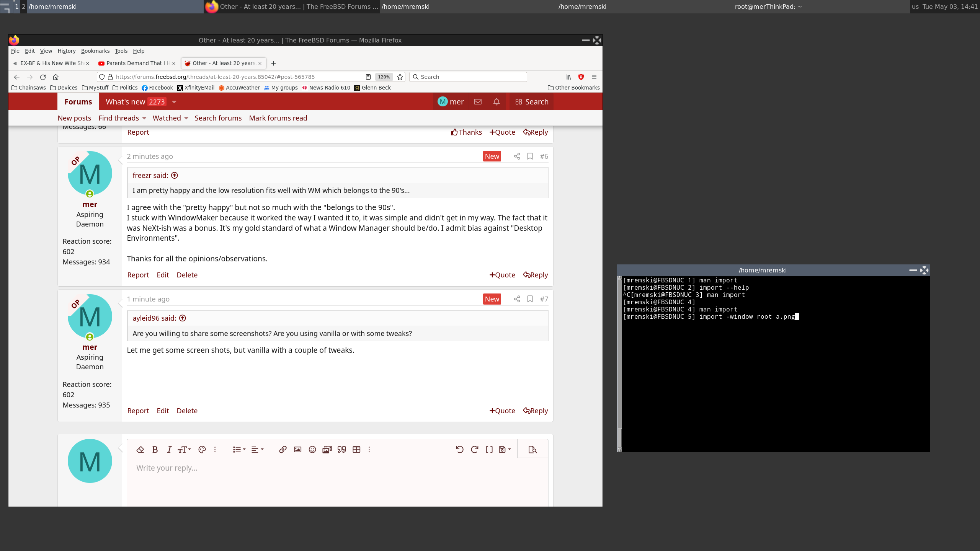Toggle the BB code mode brackets button
980x551 pixels.
[489, 450]
